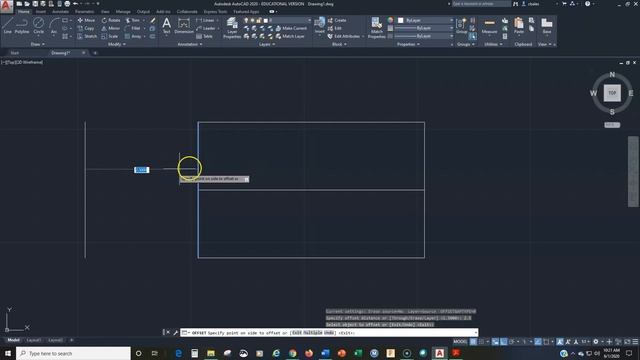Open the Manage ribbon tab
The height and width of the screenshot is (360, 640).
pos(123,12)
